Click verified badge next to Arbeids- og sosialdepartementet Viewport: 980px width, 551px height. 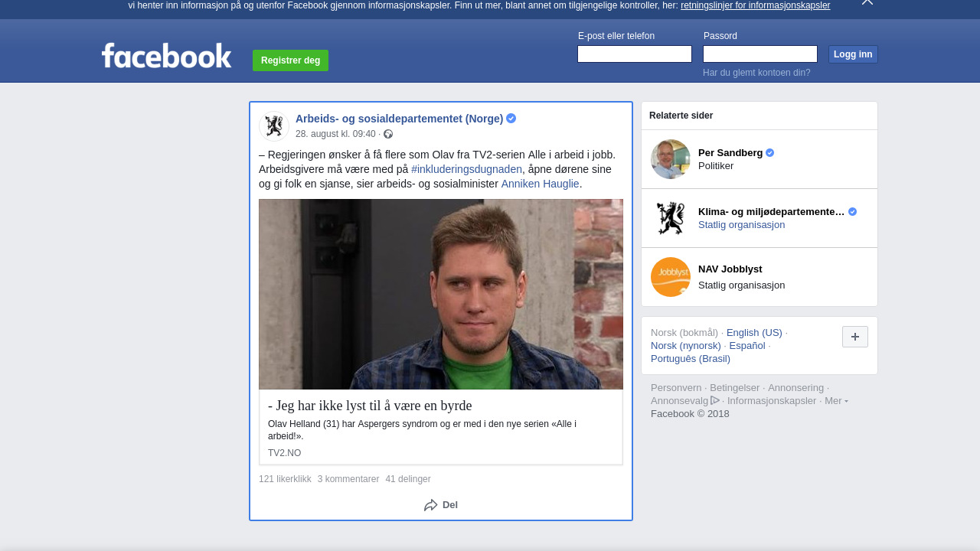click(x=511, y=118)
